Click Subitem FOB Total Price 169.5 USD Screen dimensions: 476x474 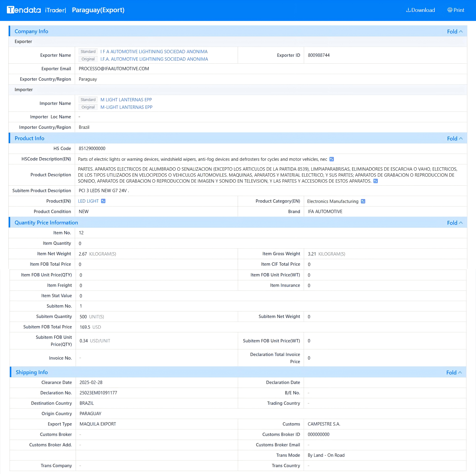click(90, 327)
